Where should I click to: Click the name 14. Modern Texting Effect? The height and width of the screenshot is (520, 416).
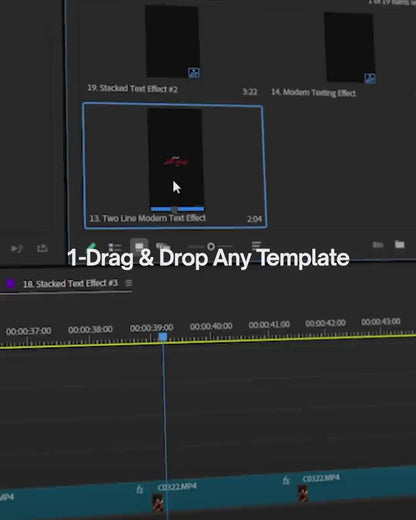(x=313, y=92)
